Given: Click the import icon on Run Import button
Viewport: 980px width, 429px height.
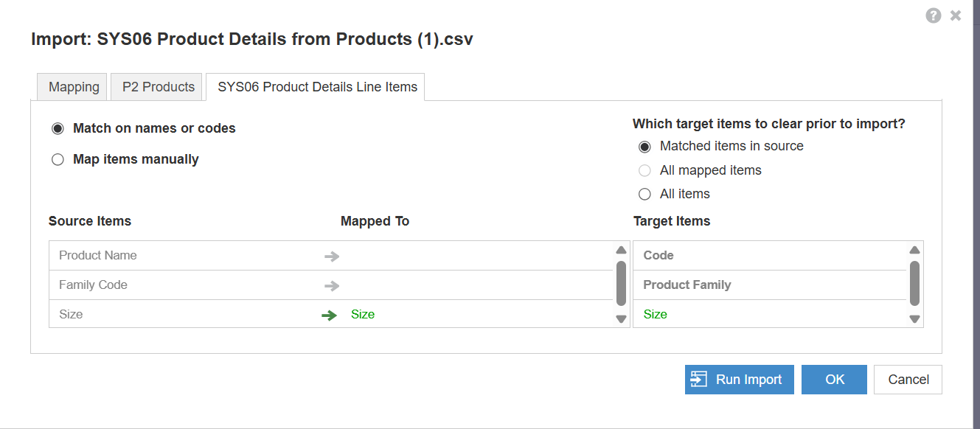Looking at the screenshot, I should (698, 379).
